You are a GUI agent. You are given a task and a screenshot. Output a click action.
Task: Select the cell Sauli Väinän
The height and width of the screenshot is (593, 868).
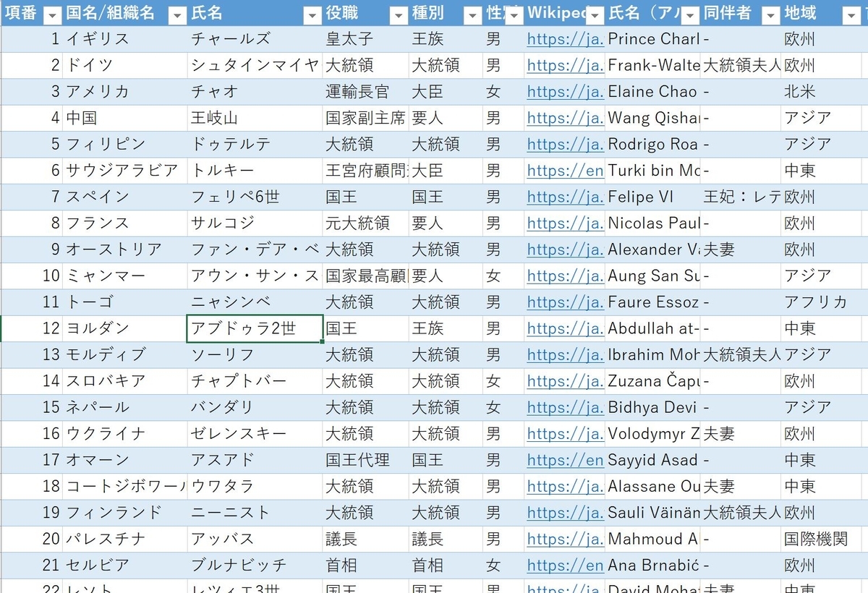[653, 513]
